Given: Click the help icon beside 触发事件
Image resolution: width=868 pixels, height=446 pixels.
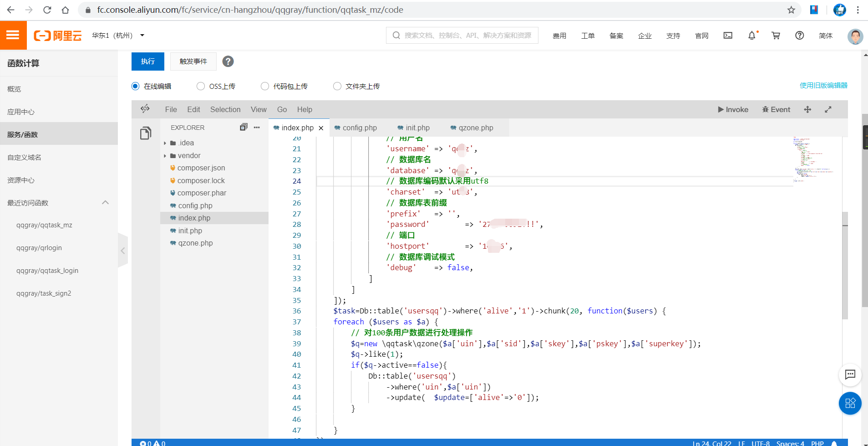Looking at the screenshot, I should click(x=228, y=62).
